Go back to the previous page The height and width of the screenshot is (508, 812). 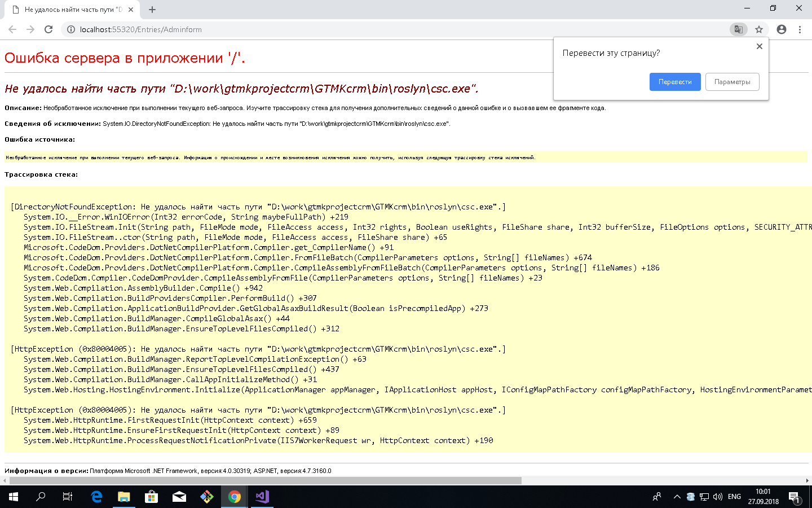click(x=12, y=29)
